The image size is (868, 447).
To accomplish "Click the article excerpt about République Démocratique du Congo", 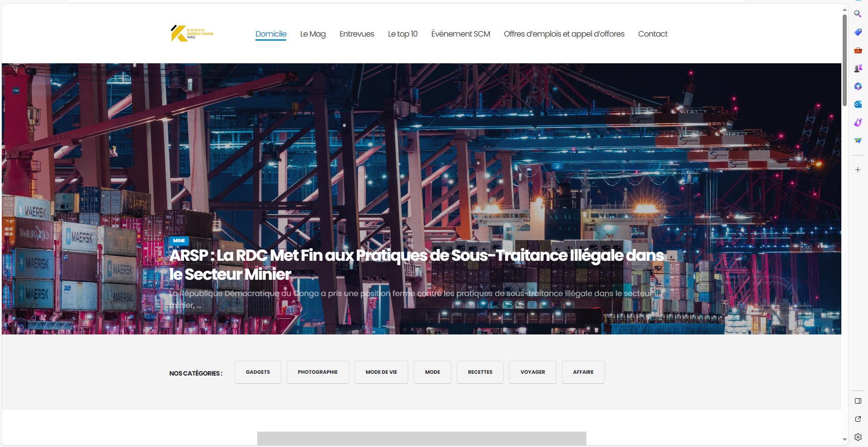I will pyautogui.click(x=411, y=299).
